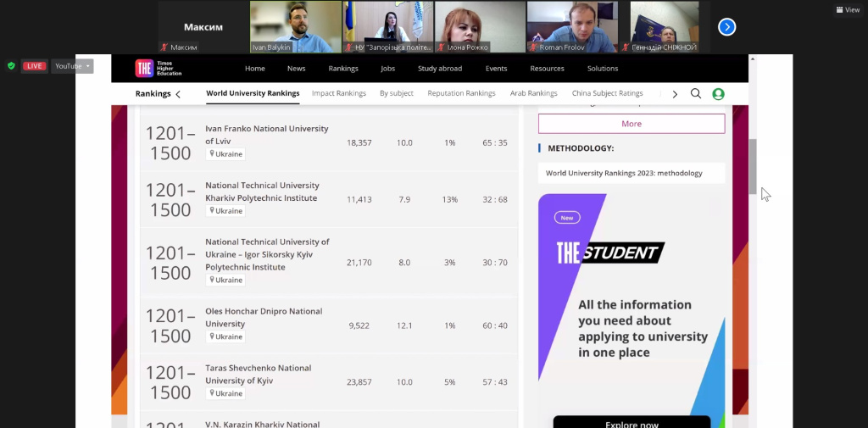Click student count 18,357
The height and width of the screenshot is (428, 868).
pos(359,143)
